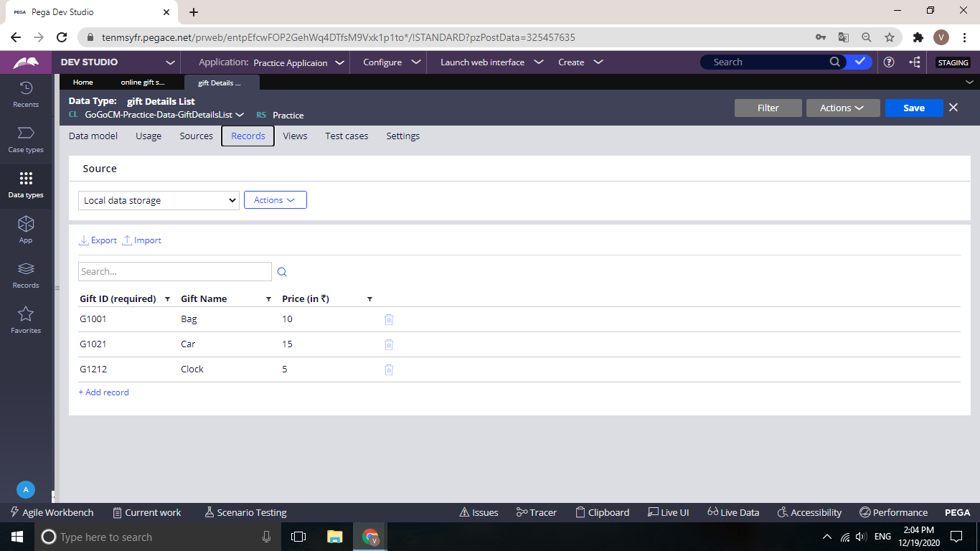Open Source section Actions dropdown

tap(275, 200)
